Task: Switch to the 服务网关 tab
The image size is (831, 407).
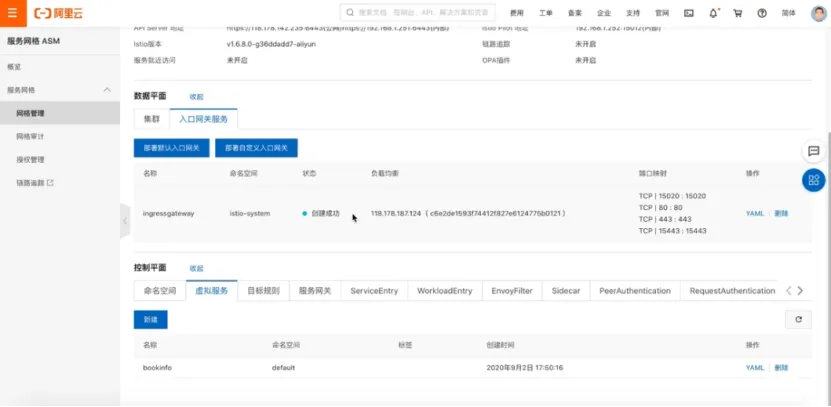Action: click(315, 291)
